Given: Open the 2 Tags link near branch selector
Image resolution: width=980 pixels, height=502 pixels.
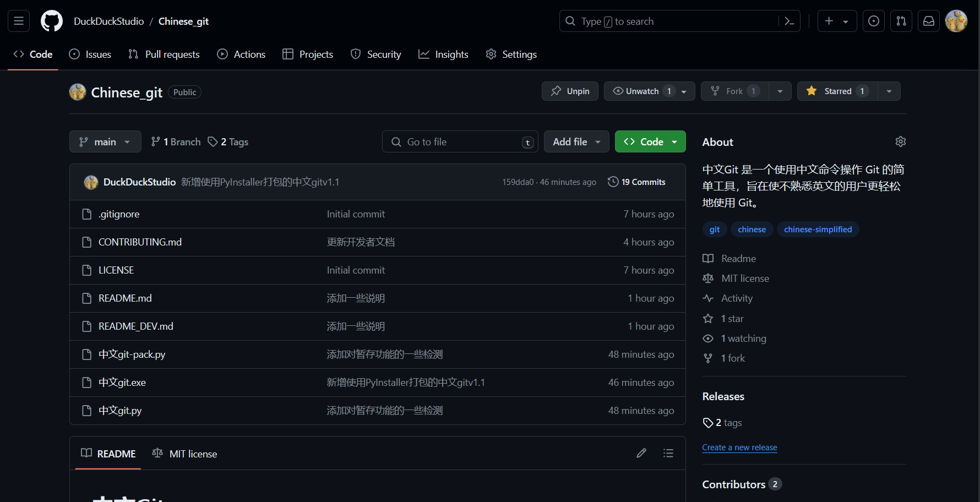Looking at the screenshot, I should pyautogui.click(x=228, y=141).
